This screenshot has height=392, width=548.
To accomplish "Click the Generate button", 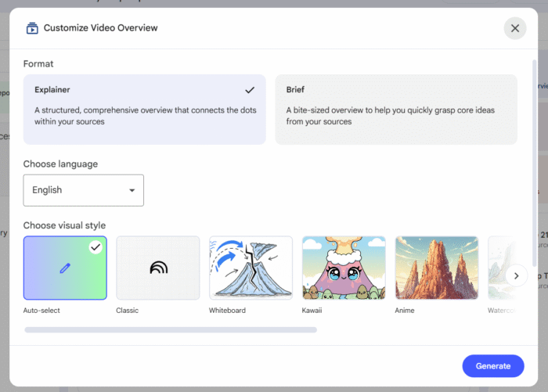I will [493, 366].
